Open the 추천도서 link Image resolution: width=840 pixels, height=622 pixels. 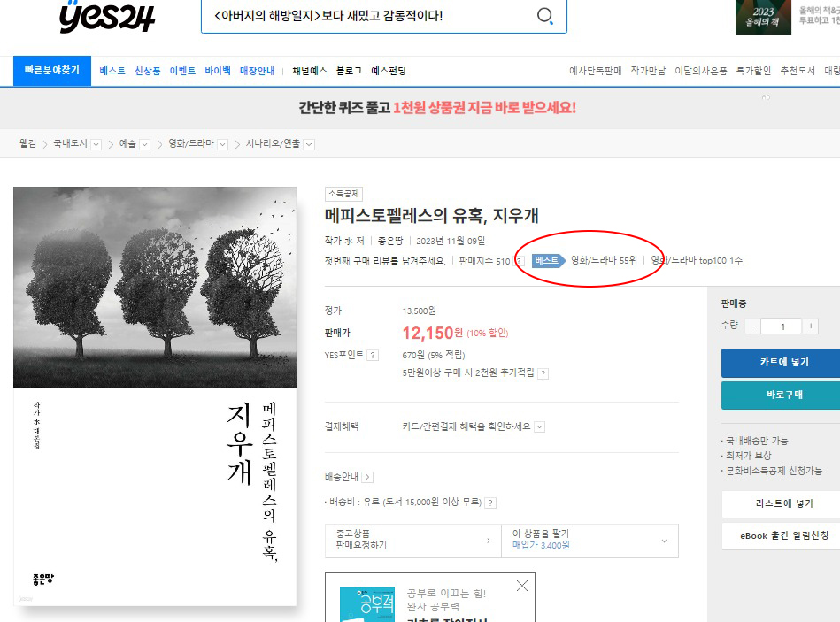(798, 71)
